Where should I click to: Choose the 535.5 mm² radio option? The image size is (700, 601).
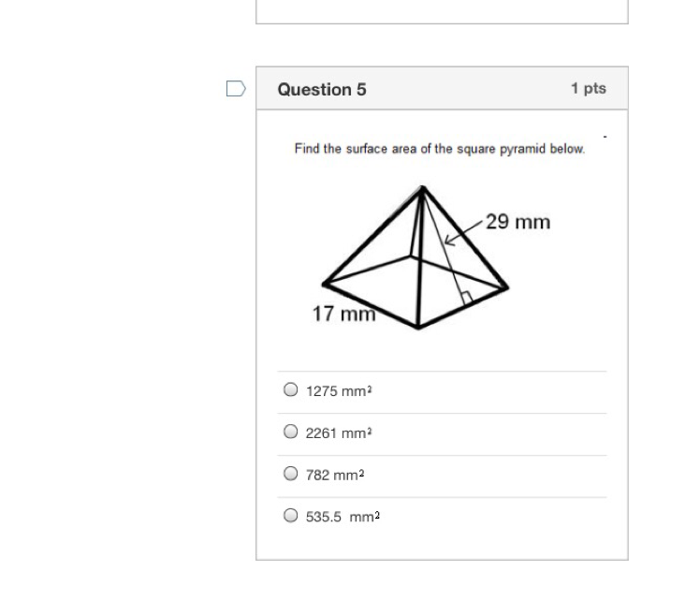pyautogui.click(x=291, y=515)
